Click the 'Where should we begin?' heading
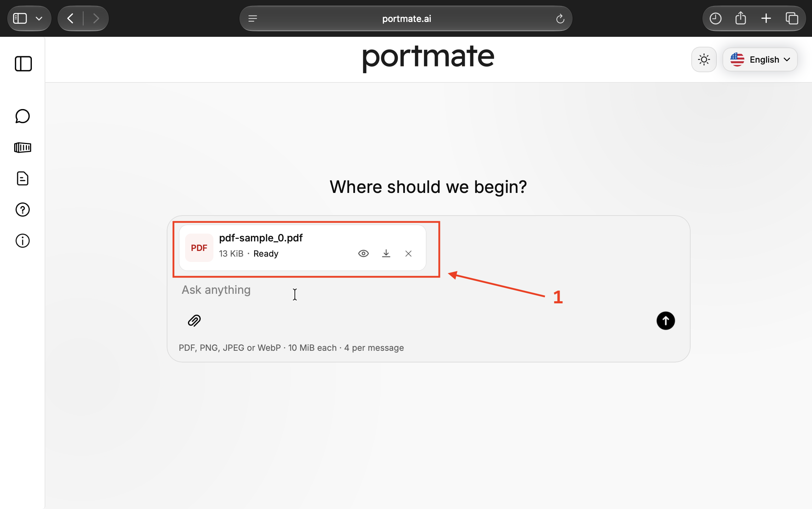The width and height of the screenshot is (812, 509). [x=428, y=187]
